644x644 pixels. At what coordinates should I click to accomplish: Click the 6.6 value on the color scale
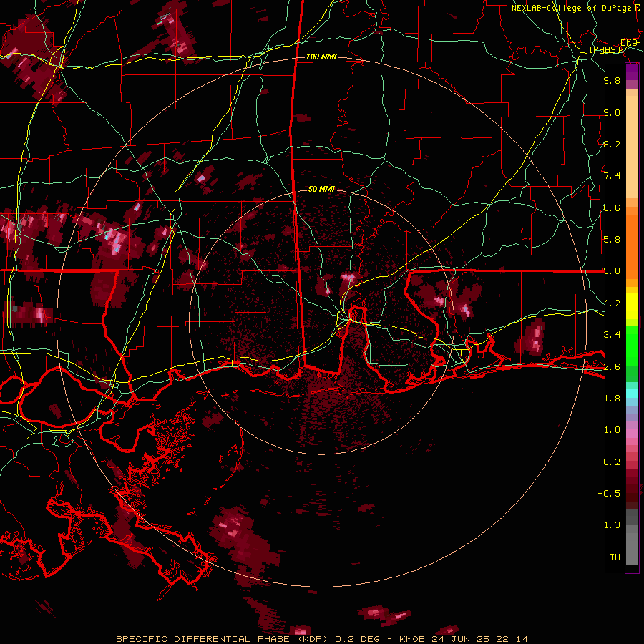[x=612, y=208]
